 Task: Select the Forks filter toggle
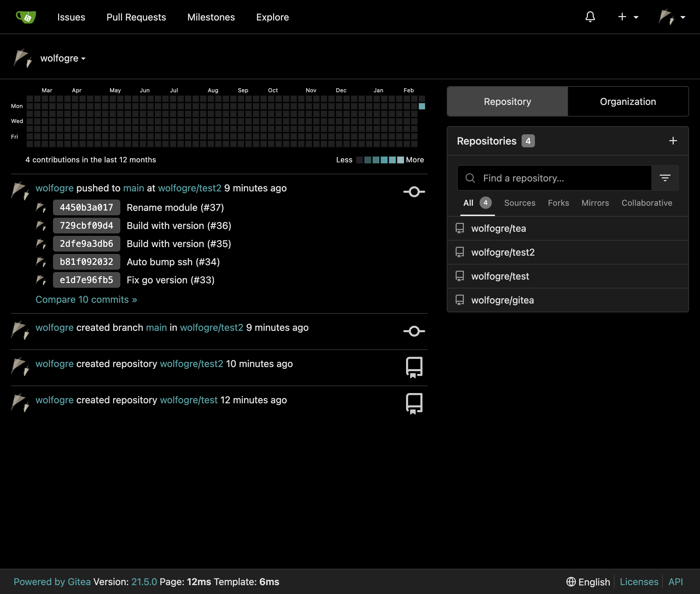(x=558, y=203)
